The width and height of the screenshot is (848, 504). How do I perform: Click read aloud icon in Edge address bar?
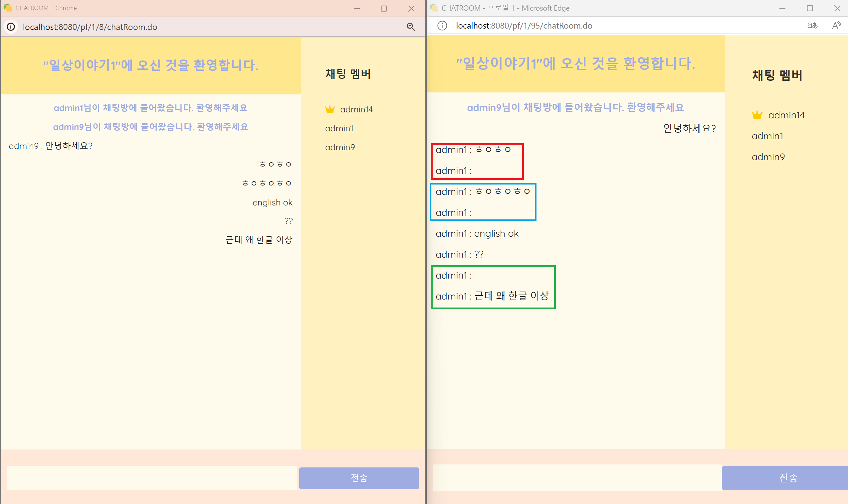[836, 26]
